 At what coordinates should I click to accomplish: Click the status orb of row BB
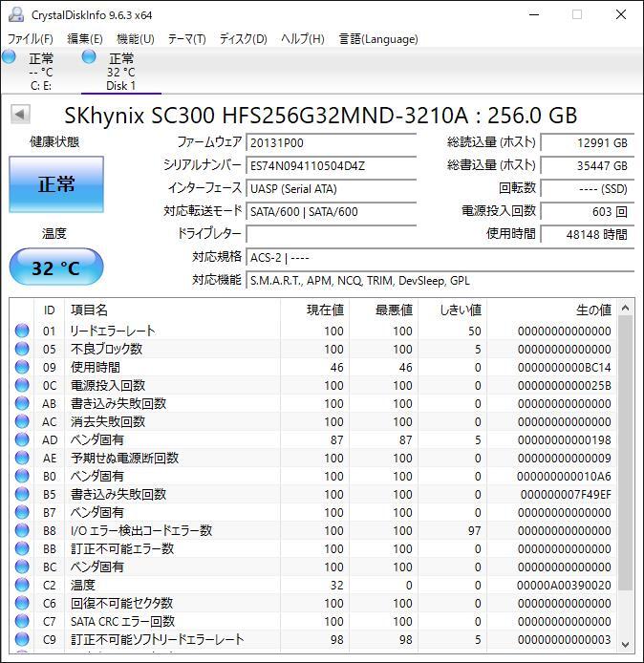click(22, 548)
